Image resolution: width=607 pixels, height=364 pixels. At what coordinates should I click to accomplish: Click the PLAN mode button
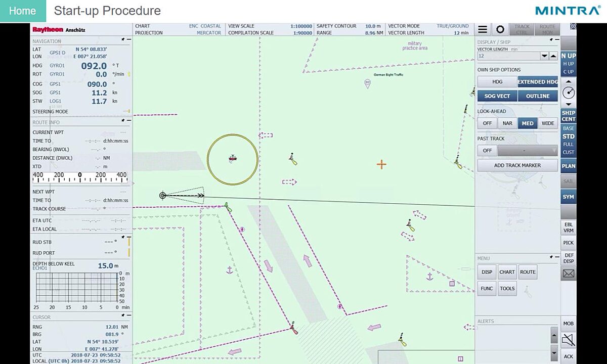click(x=569, y=166)
